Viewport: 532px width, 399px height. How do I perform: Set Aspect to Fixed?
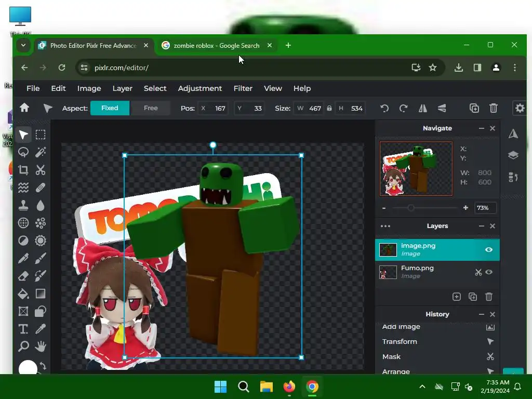110,108
